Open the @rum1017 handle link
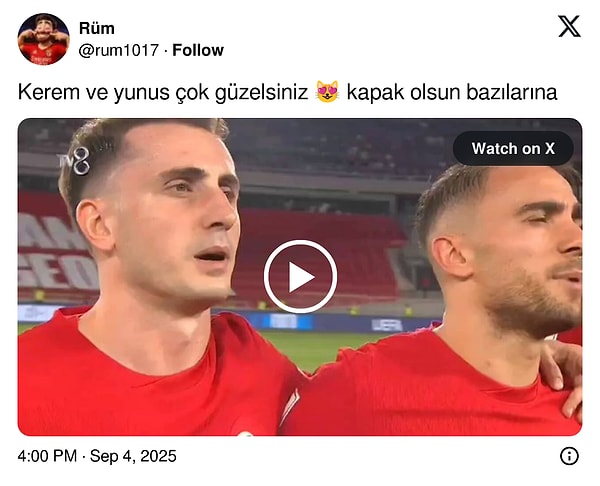 click(119, 50)
